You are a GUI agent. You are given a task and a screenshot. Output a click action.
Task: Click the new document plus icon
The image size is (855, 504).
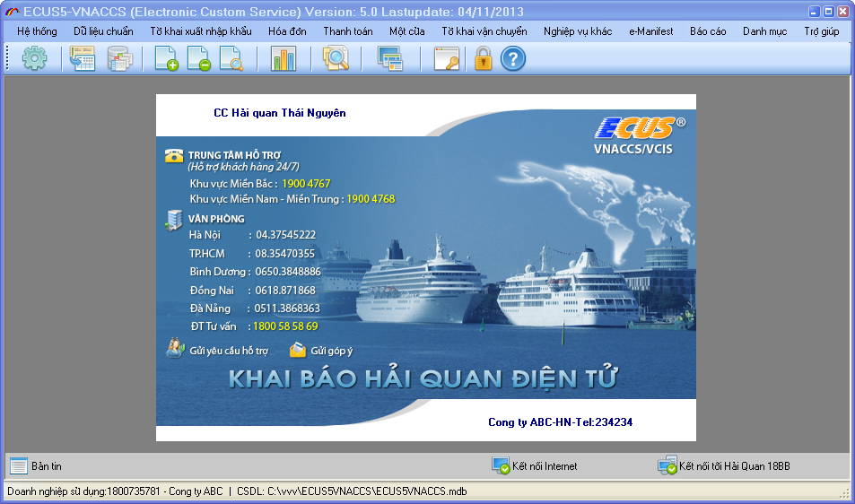point(166,60)
